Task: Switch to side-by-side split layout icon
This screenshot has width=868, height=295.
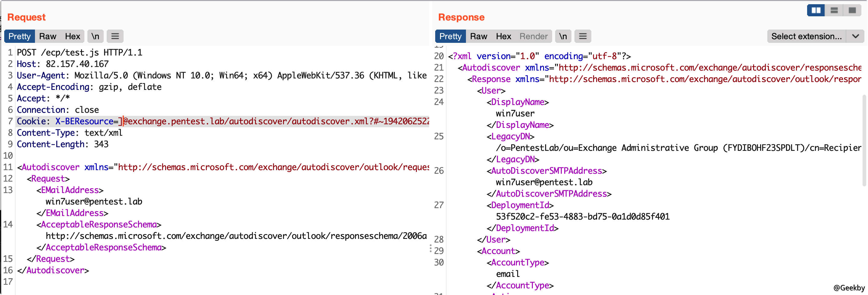Action: (816, 11)
